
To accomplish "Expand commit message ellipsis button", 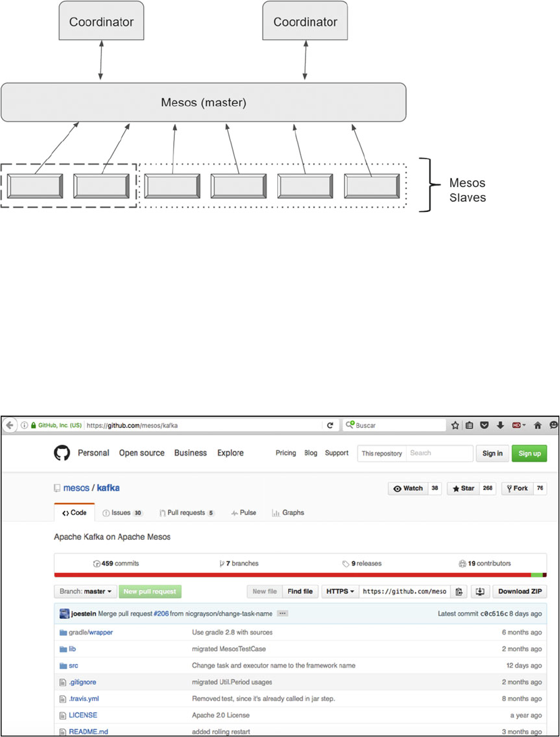I will (x=282, y=613).
